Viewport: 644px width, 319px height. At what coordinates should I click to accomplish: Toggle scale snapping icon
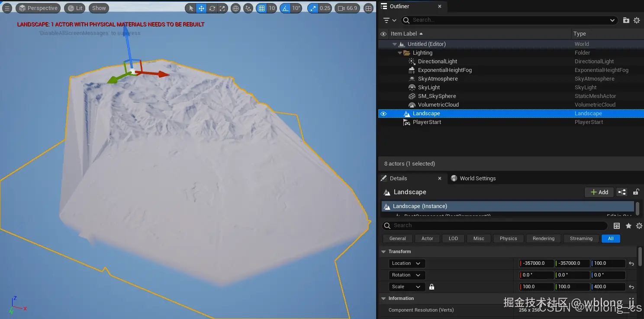pyautogui.click(x=313, y=8)
